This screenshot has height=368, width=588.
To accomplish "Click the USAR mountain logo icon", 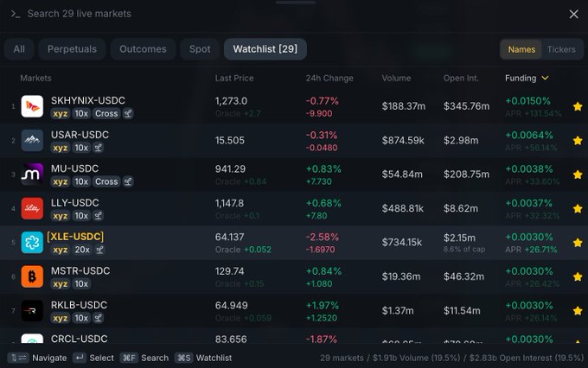I will coord(32,141).
